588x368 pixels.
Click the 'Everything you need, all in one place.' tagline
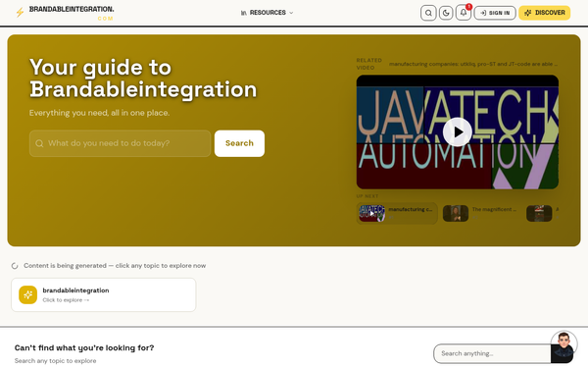click(x=99, y=113)
